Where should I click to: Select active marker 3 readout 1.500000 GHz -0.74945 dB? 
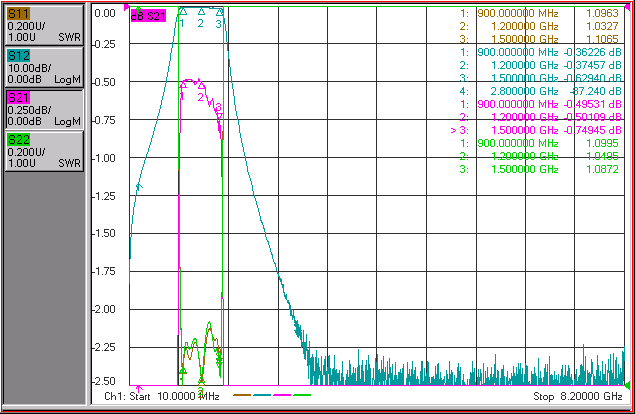(536, 130)
